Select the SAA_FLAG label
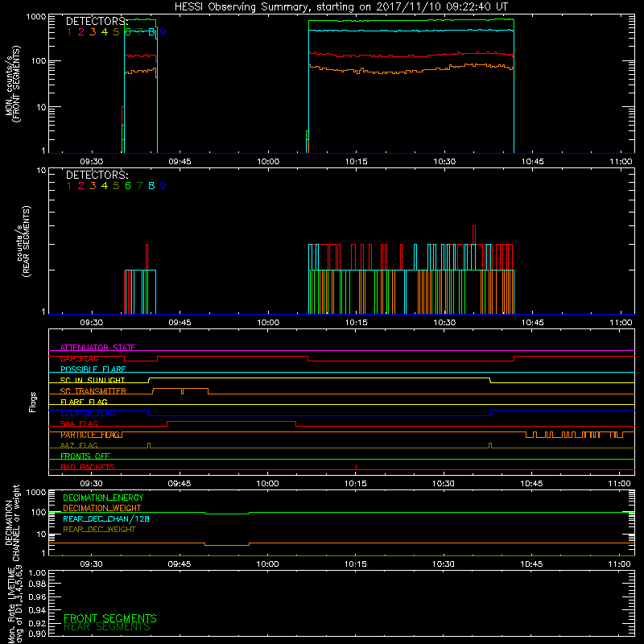Viewport: 644px width, 644px height. (x=79, y=424)
